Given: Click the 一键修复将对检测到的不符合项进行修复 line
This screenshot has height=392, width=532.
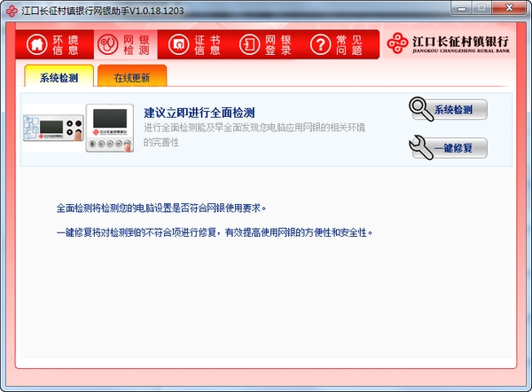Looking at the screenshot, I should (215, 232).
